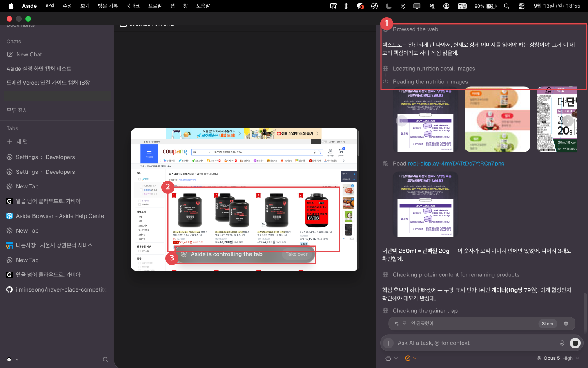Toggle the Focus moon icon in menu bar

point(388,6)
